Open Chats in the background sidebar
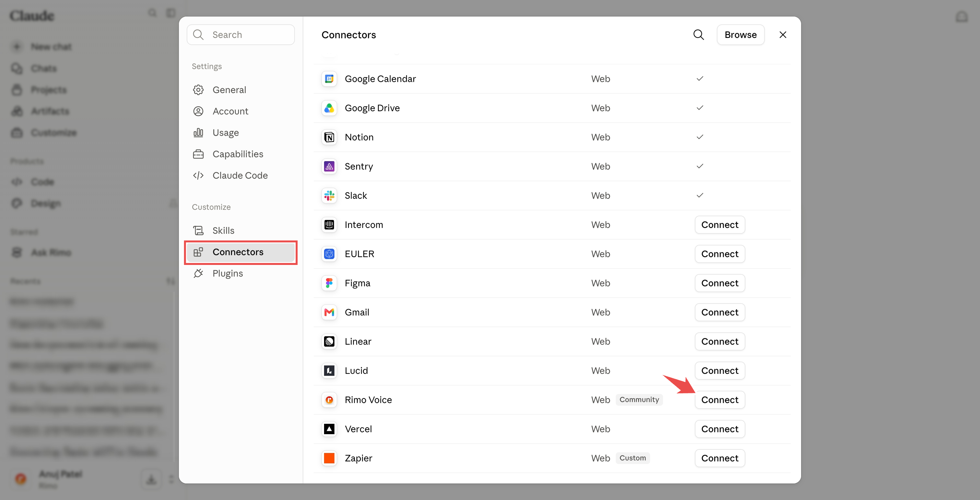 pos(34,68)
